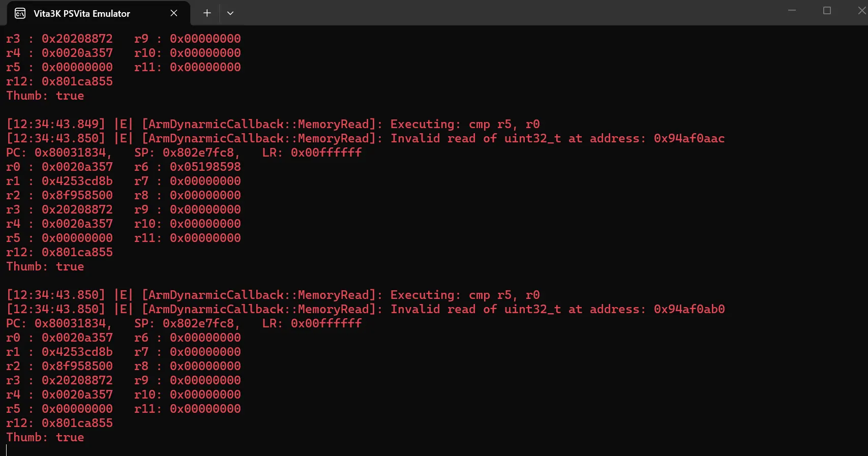Click the blinking cursor at terminal bottom
The width and height of the screenshot is (868, 456).
tap(7, 450)
